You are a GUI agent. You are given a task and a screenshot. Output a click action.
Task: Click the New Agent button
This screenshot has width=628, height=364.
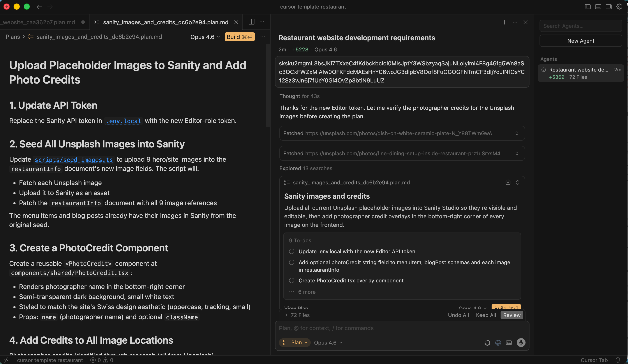tap(580, 41)
